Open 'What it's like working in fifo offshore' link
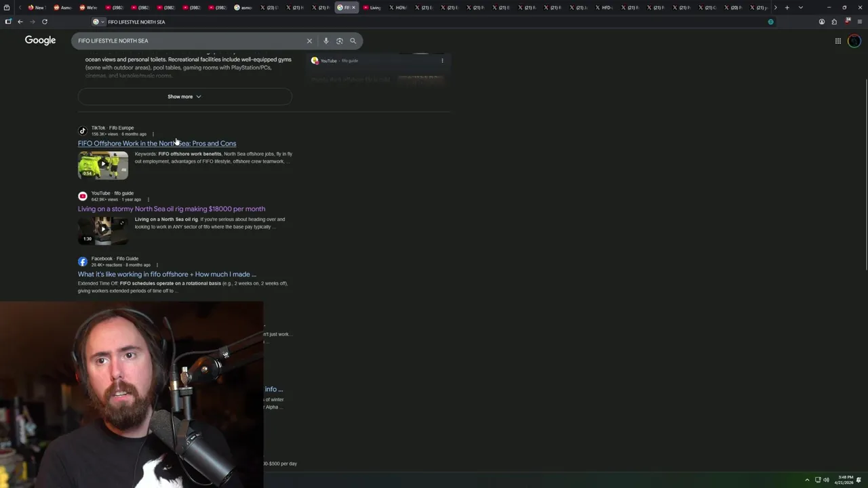 pos(167,274)
